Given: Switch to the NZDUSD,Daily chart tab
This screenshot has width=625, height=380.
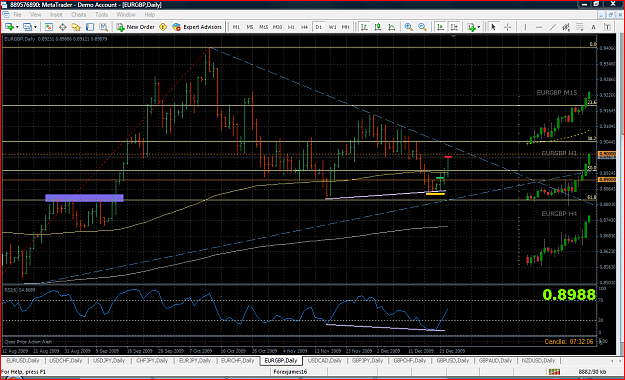Looking at the screenshot, I should click(x=538, y=361).
